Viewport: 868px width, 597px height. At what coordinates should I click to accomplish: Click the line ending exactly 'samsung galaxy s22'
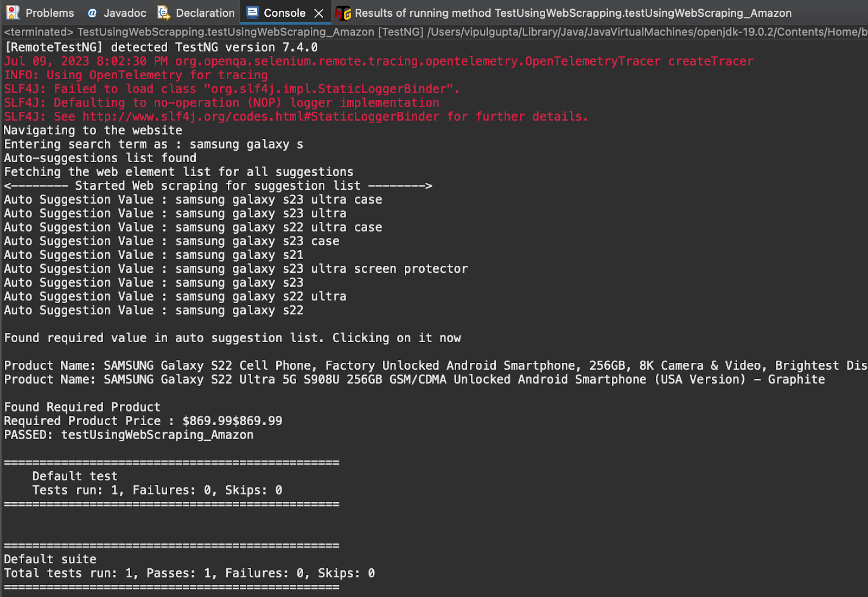[x=154, y=310]
